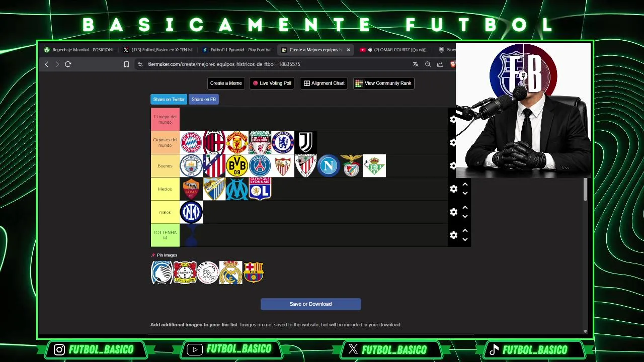Select the Olympique Lyonnais logo
Screen dimensions: 644x362
tap(260, 189)
